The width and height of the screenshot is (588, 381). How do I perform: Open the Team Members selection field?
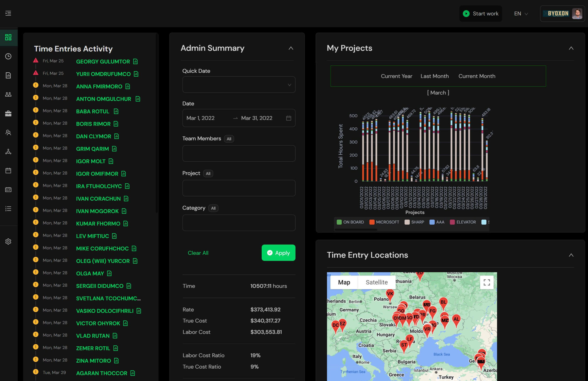click(239, 153)
